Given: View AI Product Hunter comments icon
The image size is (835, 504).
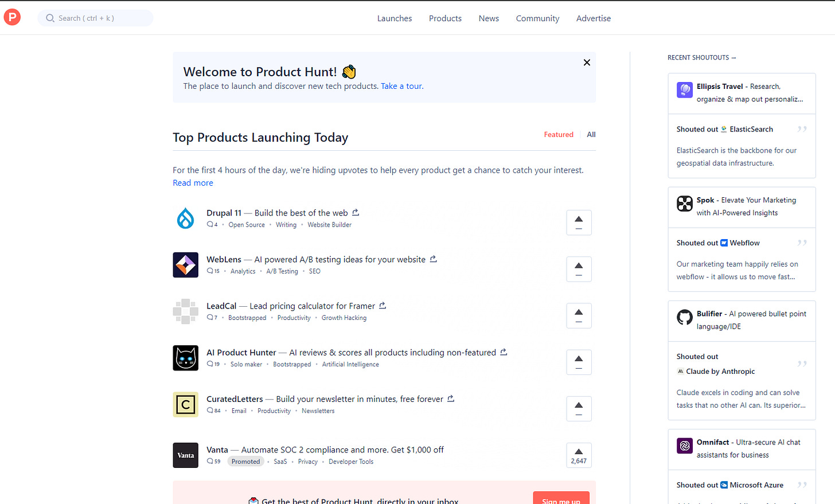Looking at the screenshot, I should [x=210, y=364].
